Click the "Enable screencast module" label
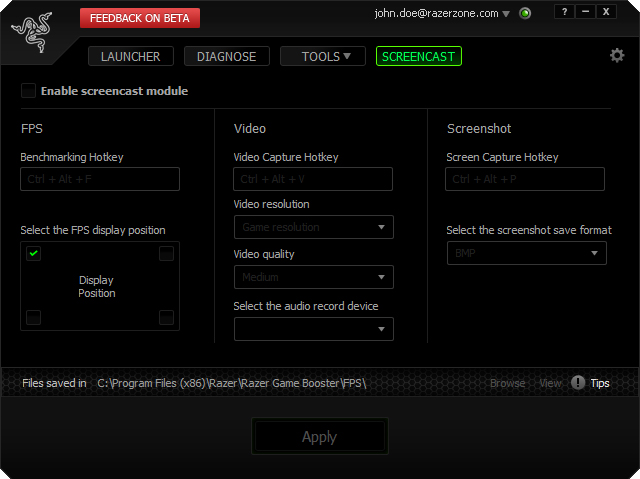This screenshot has height=479, width=640. click(x=114, y=91)
